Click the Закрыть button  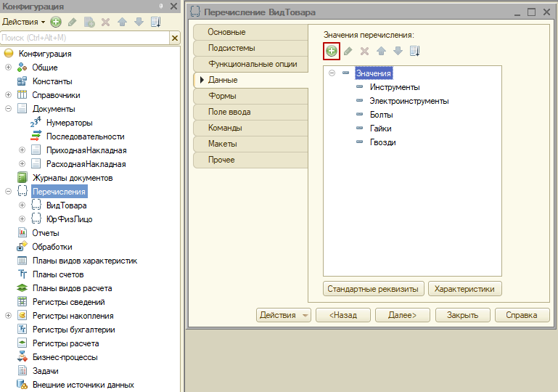463,315
